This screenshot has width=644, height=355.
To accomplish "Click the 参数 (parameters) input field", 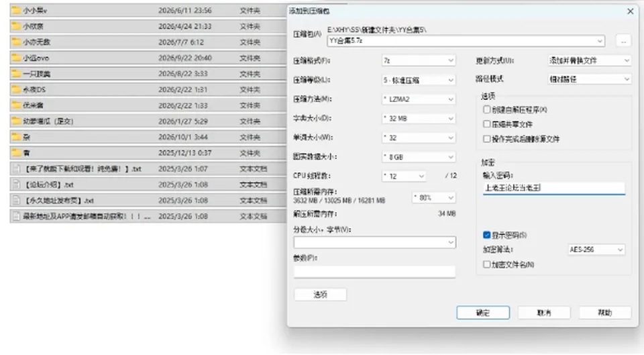I will [x=374, y=272].
